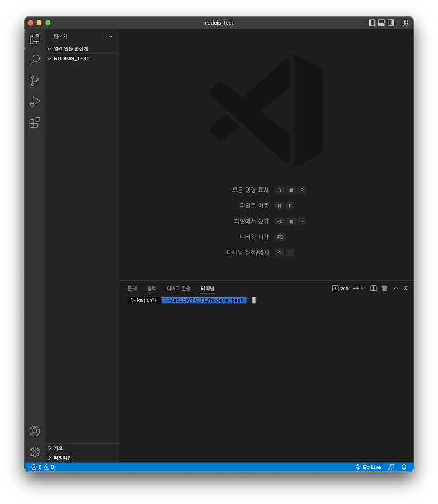Open Run and Debug view
Viewport: 438px width, 504px height.
pos(34,102)
